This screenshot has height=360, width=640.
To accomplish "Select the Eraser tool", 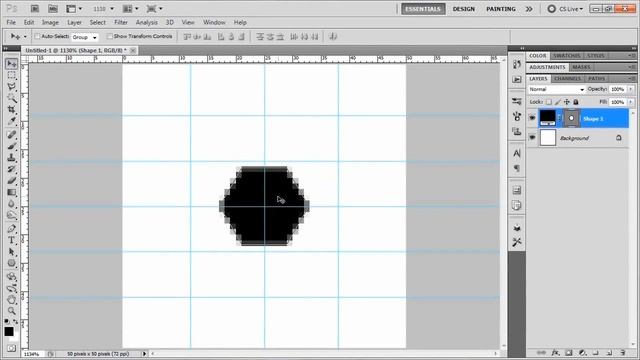I will [x=11, y=180].
